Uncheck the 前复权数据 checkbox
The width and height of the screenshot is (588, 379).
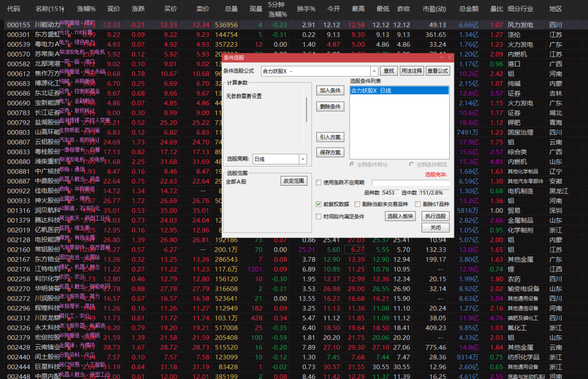(x=318, y=204)
